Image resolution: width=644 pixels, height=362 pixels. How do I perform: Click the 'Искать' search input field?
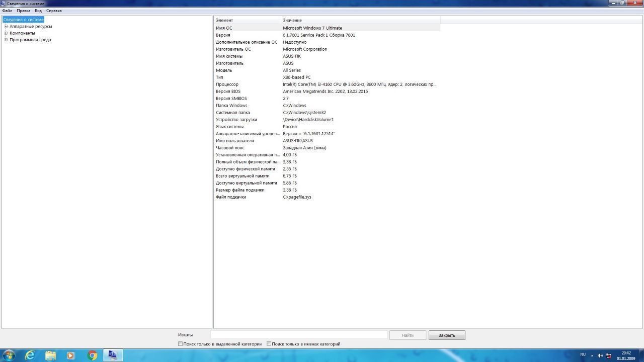pyautogui.click(x=299, y=335)
